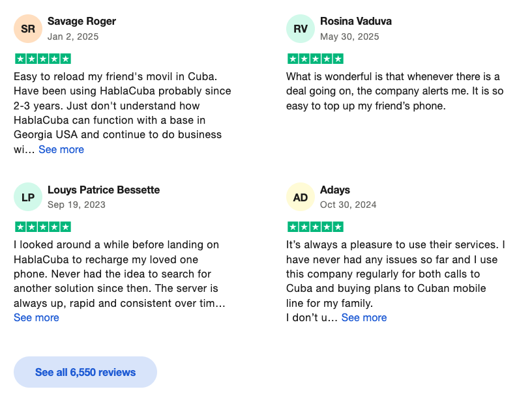Click the reviewer name Rosina Vaduva
532x402 pixels.
coord(356,22)
